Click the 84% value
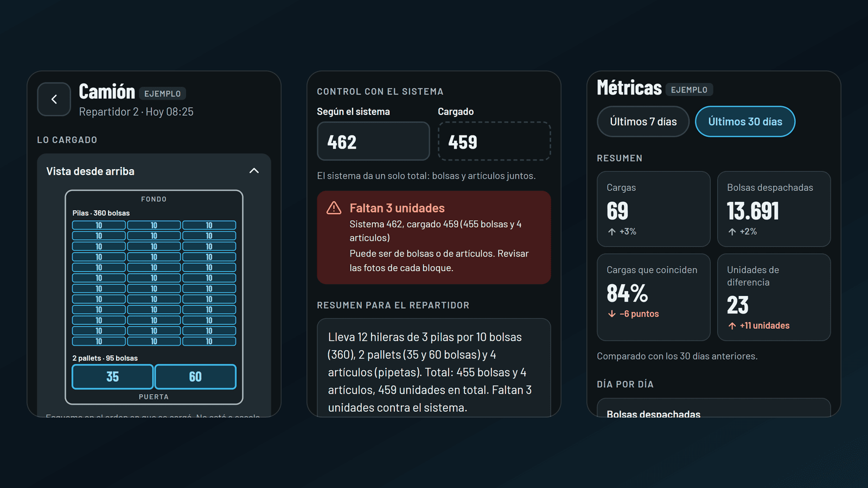Viewport: 868px width, 488px height. point(627,293)
